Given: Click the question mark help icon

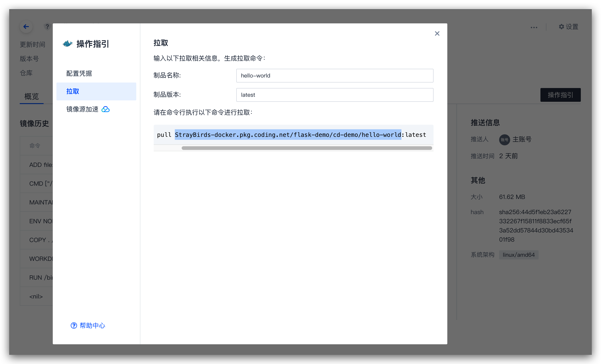Looking at the screenshot, I should [x=47, y=27].
